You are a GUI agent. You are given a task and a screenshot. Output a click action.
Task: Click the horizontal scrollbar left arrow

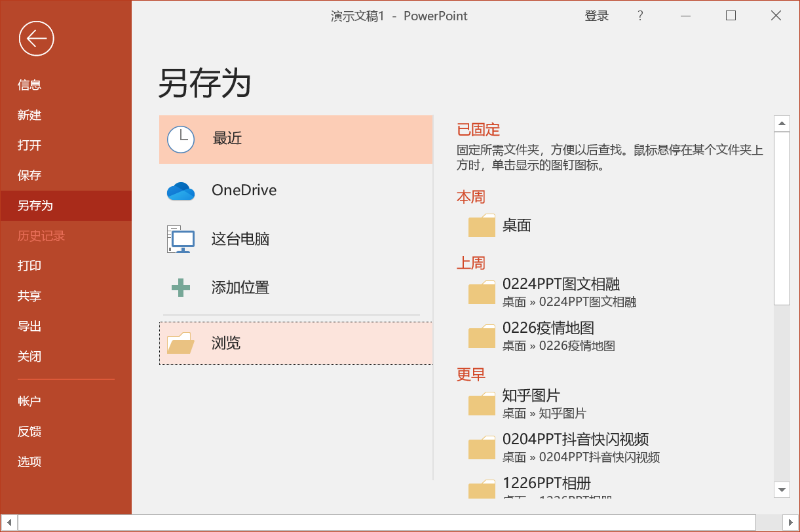coord(9,522)
